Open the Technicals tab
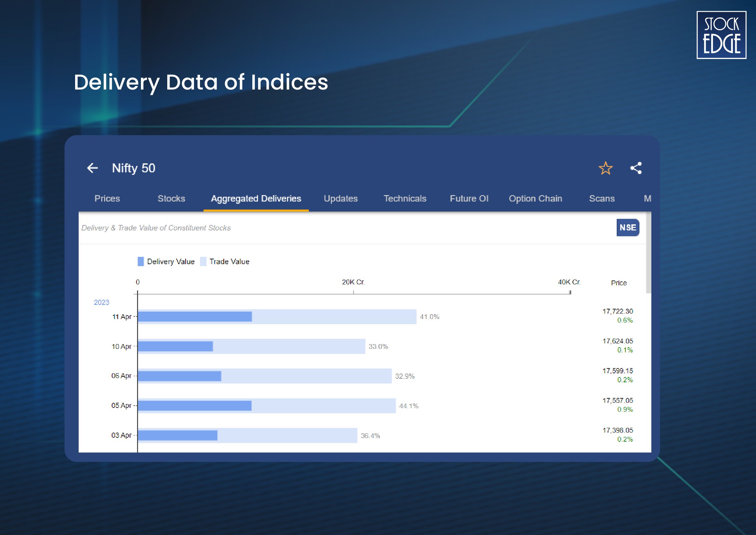The width and height of the screenshot is (756, 535). 405,199
